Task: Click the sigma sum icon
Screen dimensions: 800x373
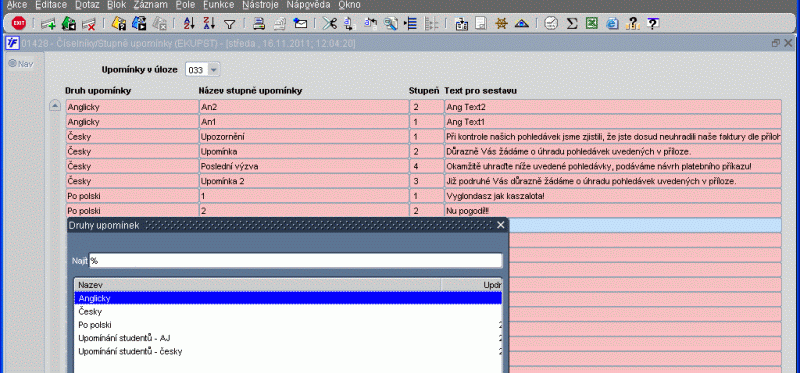Action: 572,23
